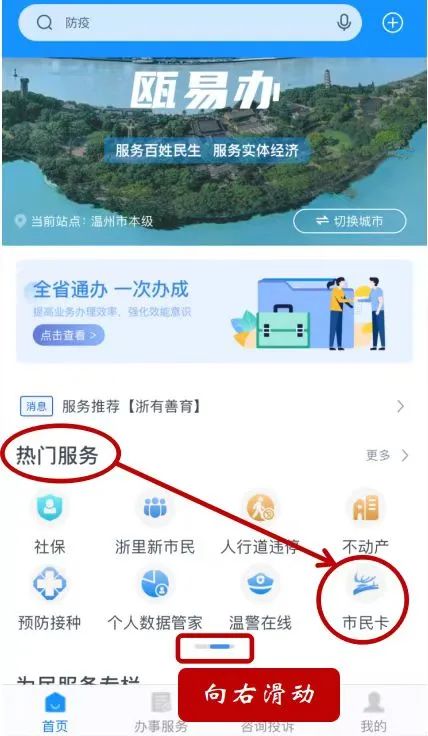Tap the microphone voice search icon

[x=344, y=23]
